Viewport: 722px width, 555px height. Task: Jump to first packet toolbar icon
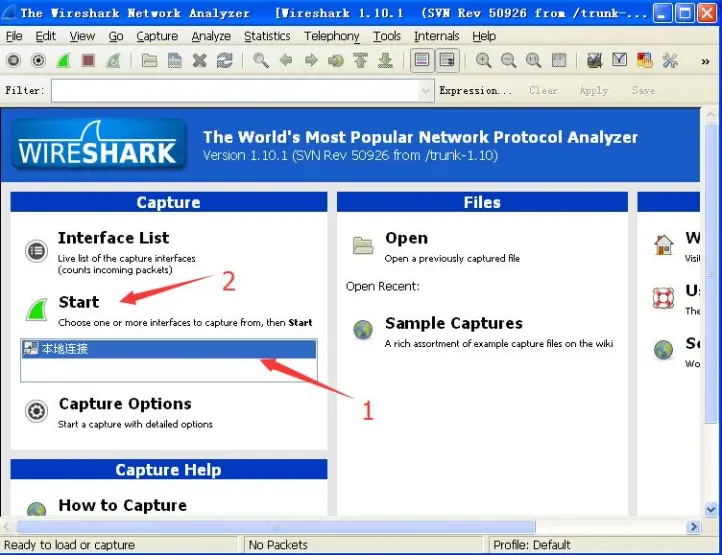pyautogui.click(x=361, y=60)
